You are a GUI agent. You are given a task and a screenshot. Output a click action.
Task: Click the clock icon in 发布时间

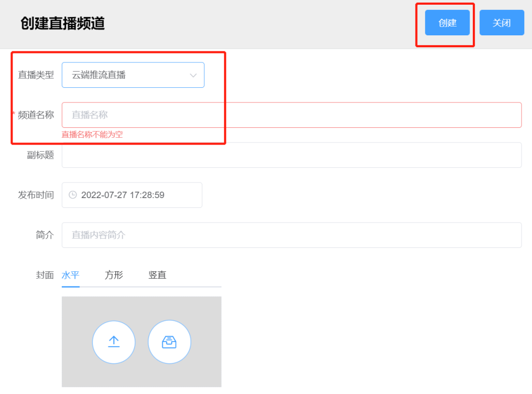[x=73, y=195]
